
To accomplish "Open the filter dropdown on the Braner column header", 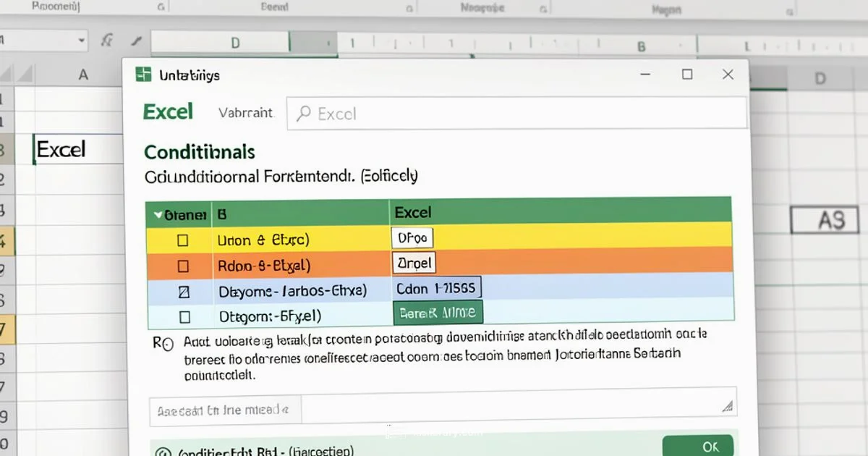I will [x=158, y=213].
